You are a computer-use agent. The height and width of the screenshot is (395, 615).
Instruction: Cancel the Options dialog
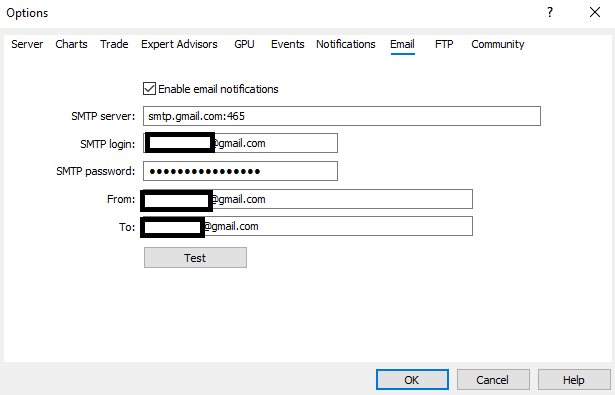[493, 380]
